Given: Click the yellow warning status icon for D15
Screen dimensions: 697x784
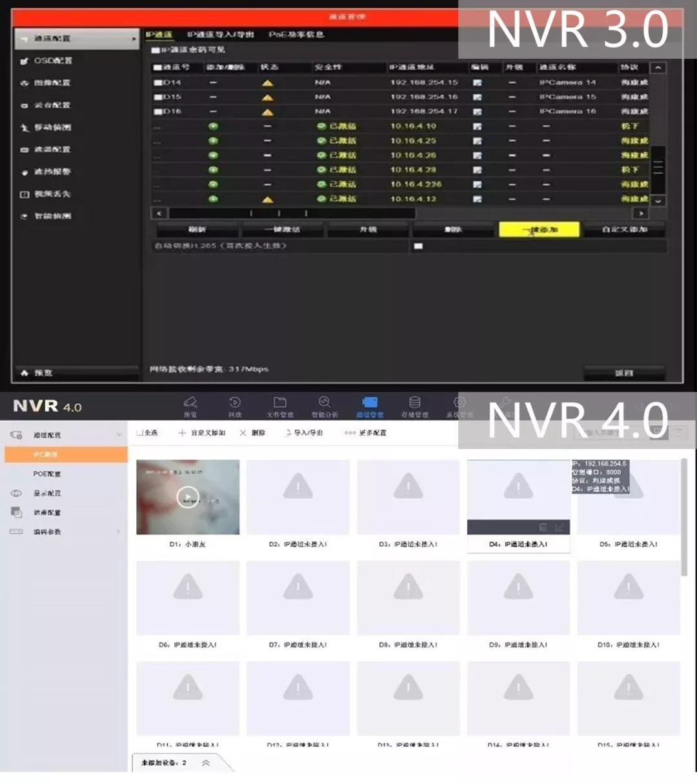Looking at the screenshot, I should (267, 97).
